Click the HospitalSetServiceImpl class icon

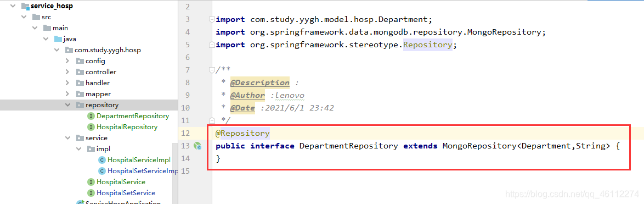[101, 170]
